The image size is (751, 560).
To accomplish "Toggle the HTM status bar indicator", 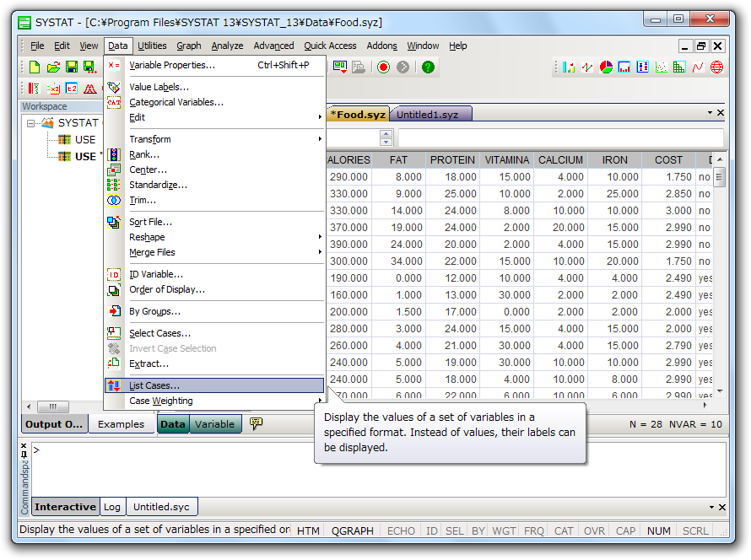I will (x=308, y=530).
